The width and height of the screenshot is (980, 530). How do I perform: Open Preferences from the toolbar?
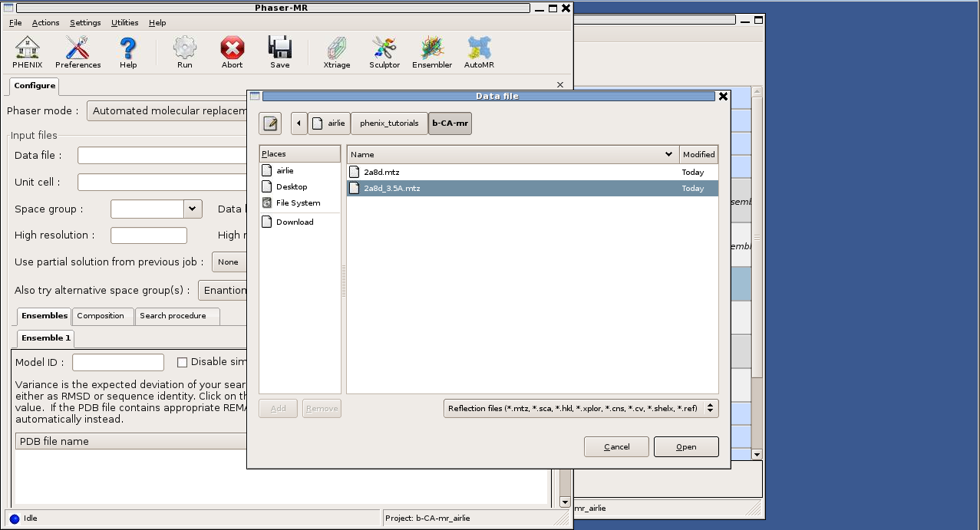click(x=78, y=52)
